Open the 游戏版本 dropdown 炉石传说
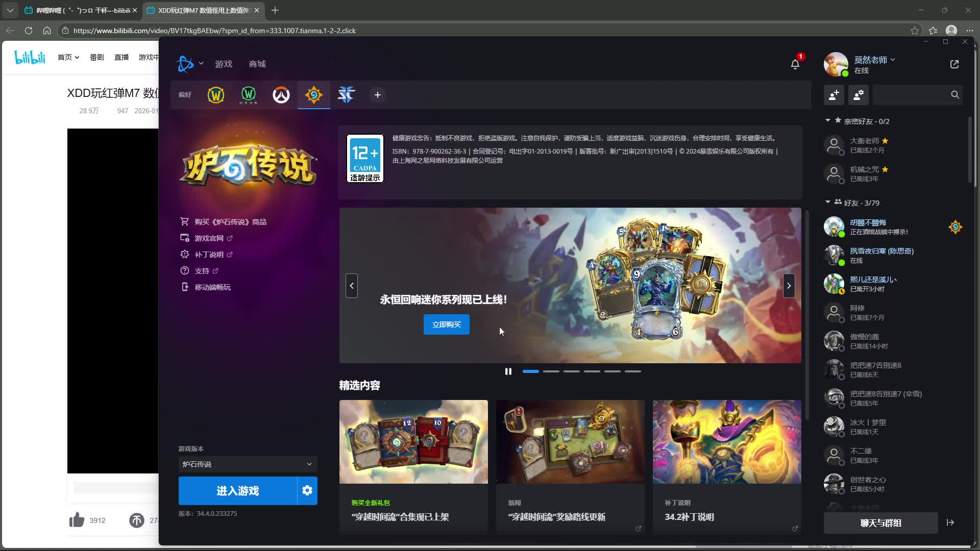Image resolution: width=980 pixels, height=551 pixels. (x=248, y=464)
